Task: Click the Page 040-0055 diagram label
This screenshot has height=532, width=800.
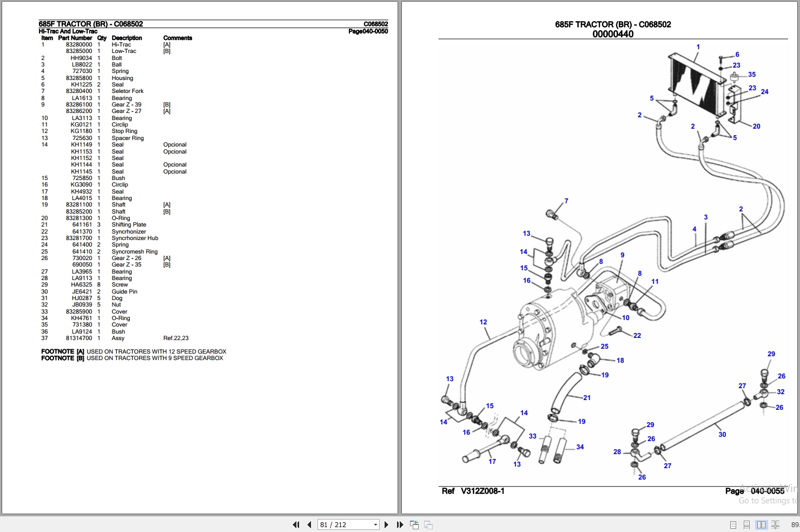Action: pyautogui.click(x=755, y=491)
